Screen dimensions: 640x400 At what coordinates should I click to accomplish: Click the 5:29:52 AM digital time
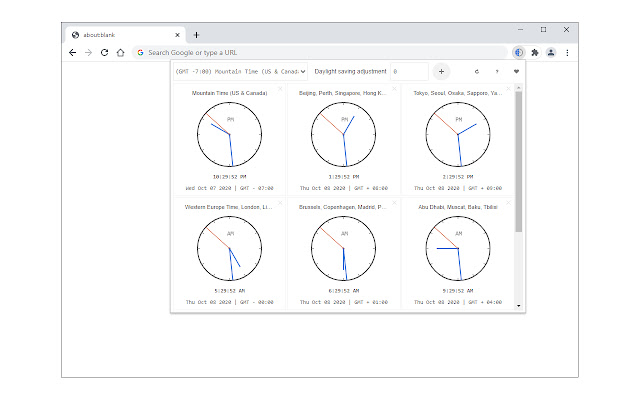(229, 291)
